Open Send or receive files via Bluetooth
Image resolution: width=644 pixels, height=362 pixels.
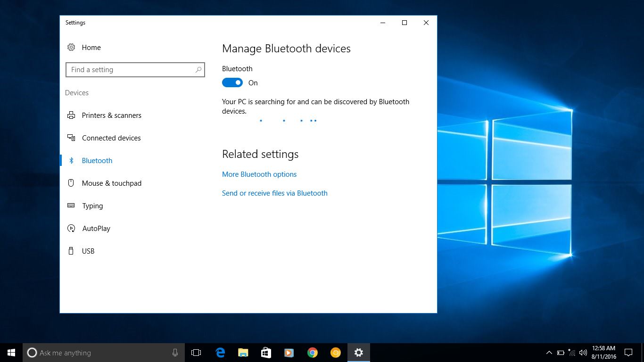click(x=274, y=193)
